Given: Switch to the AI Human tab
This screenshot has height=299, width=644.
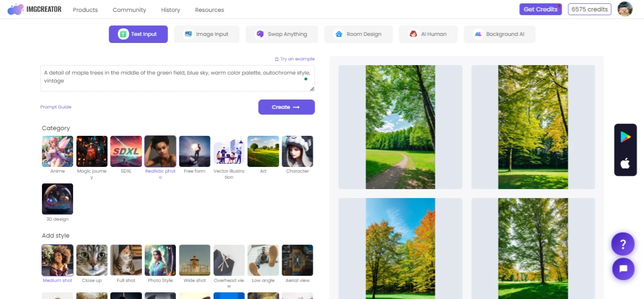Looking at the screenshot, I should click(x=428, y=34).
